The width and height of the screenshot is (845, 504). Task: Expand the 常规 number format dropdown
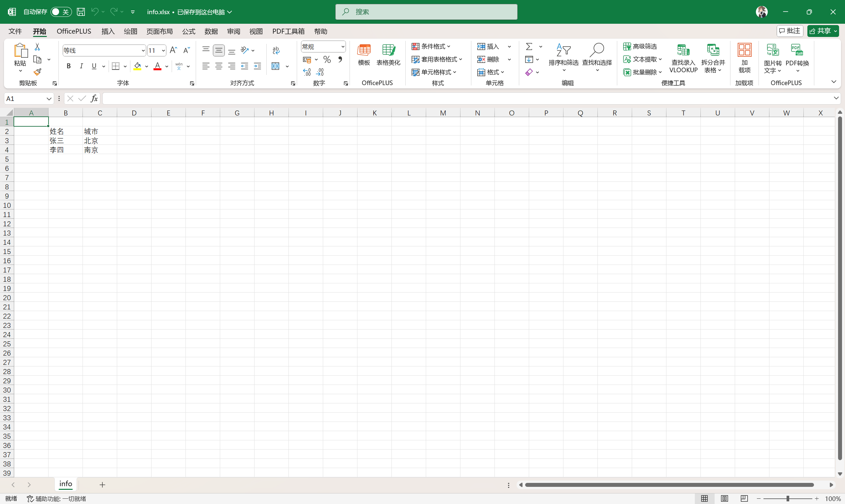[343, 47]
